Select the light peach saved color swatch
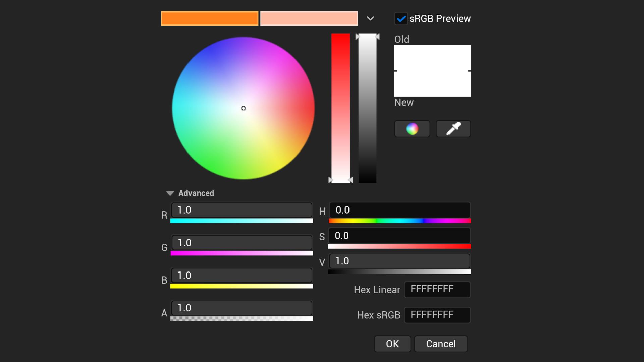644x362 pixels. coord(309,18)
